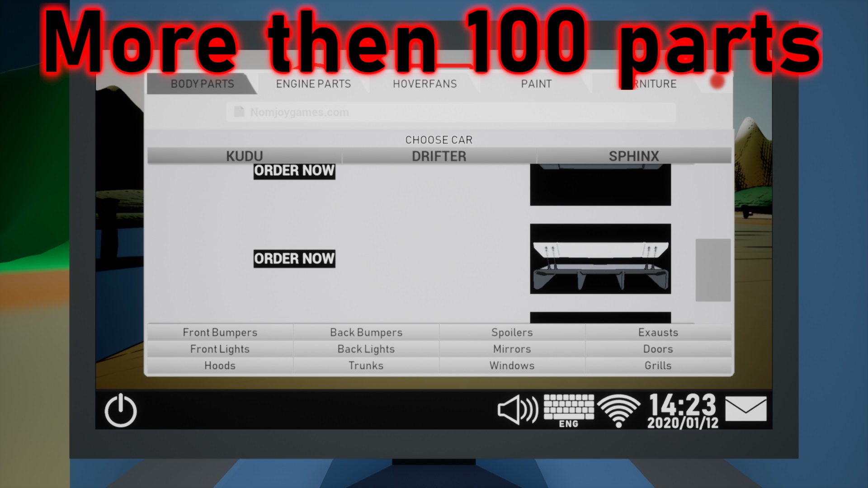Click the Spoilers body part category
Image resolution: width=868 pixels, height=488 pixels.
tap(511, 332)
